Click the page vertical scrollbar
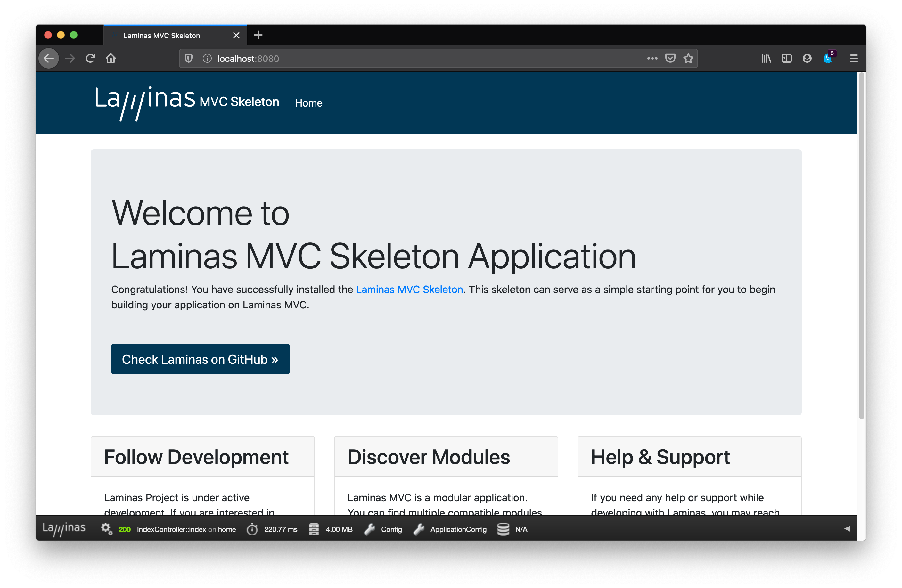 [861, 246]
